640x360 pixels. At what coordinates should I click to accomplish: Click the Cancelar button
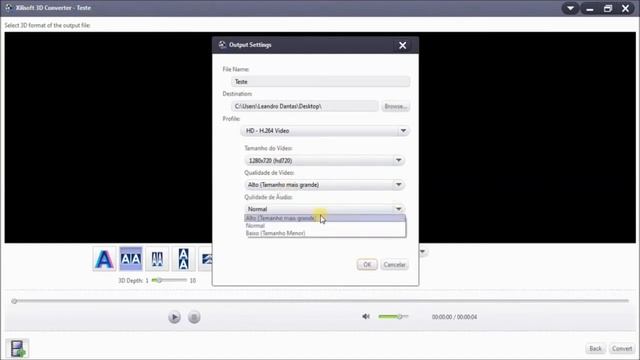pyautogui.click(x=394, y=264)
